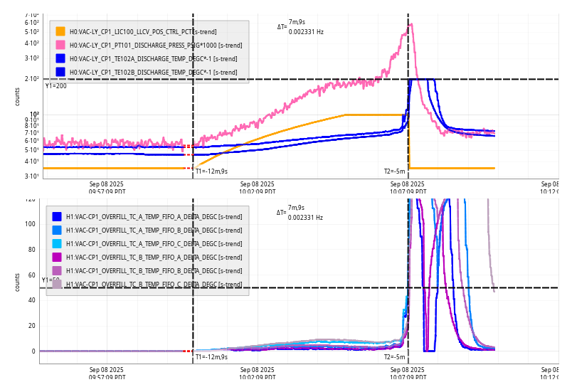Select the PT101_DISCHARGE_PRESS_PSIG*1000 legend label
This screenshot has width=572, height=392.
[153, 45]
